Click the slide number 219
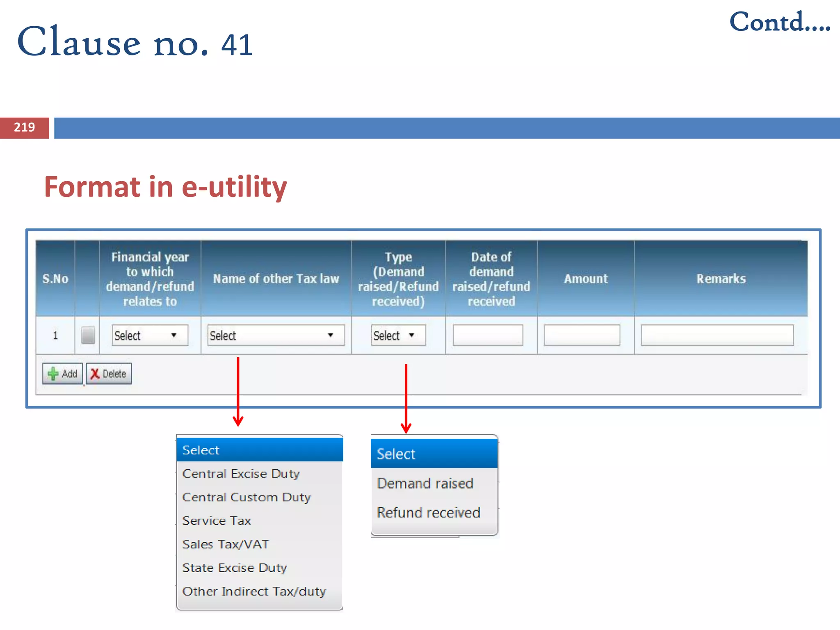 [25, 128]
